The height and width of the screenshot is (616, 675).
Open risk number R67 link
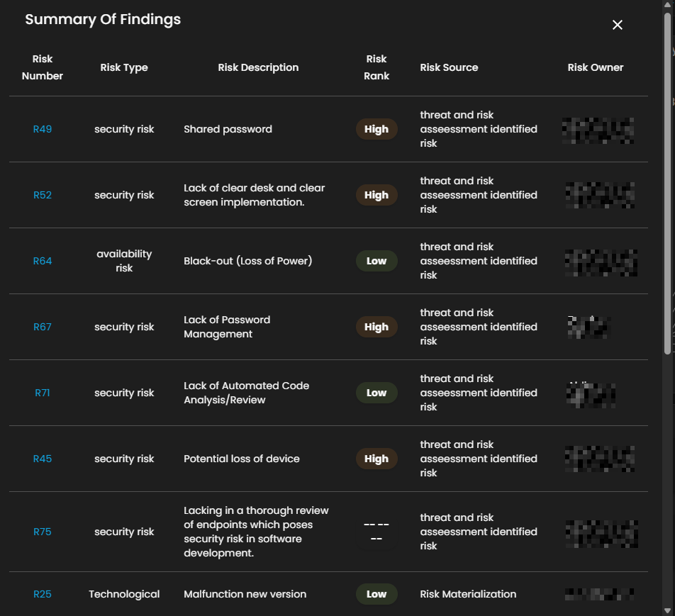coord(43,327)
